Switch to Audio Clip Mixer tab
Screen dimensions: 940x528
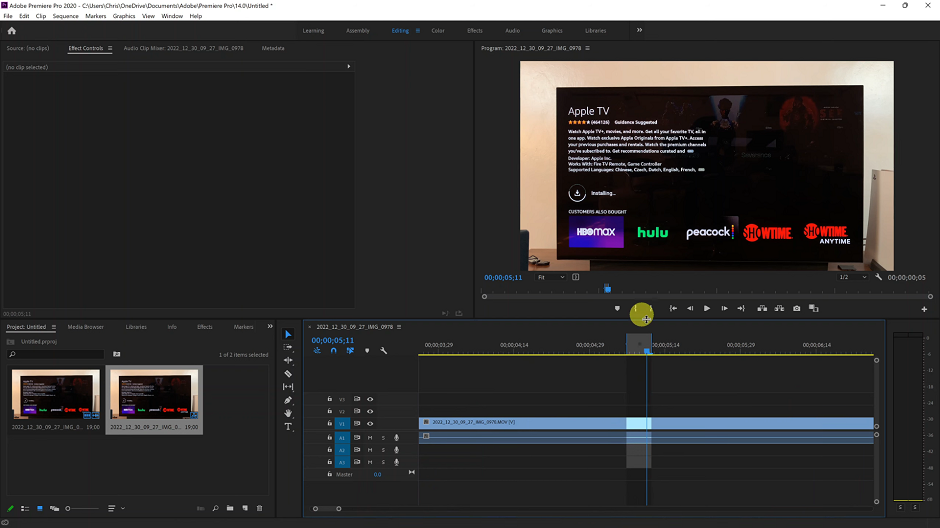pos(183,48)
